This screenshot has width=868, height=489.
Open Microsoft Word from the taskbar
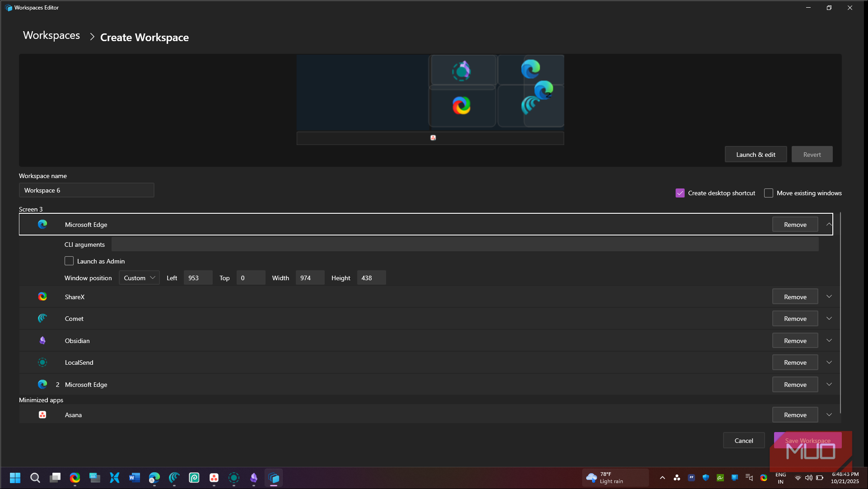pyautogui.click(x=135, y=477)
